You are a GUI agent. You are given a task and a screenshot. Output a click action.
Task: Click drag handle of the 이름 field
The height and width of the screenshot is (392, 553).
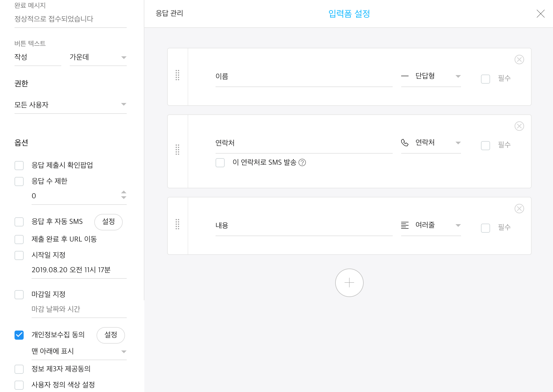(177, 75)
